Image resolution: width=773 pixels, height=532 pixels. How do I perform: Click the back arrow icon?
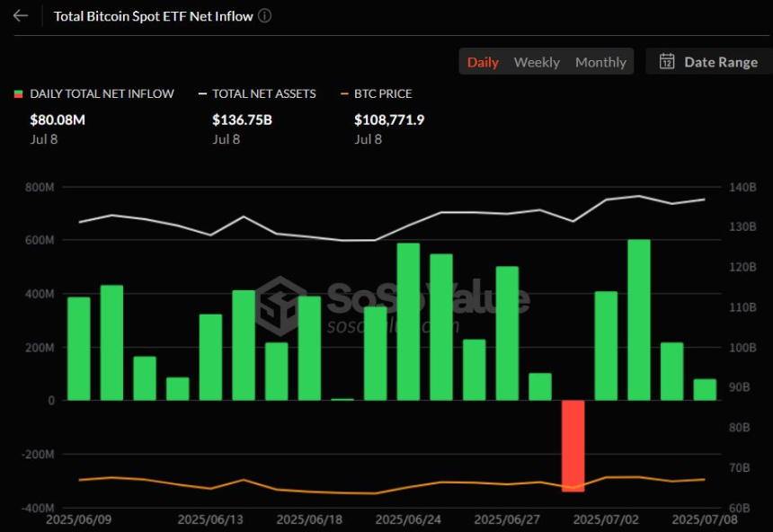tap(21, 15)
